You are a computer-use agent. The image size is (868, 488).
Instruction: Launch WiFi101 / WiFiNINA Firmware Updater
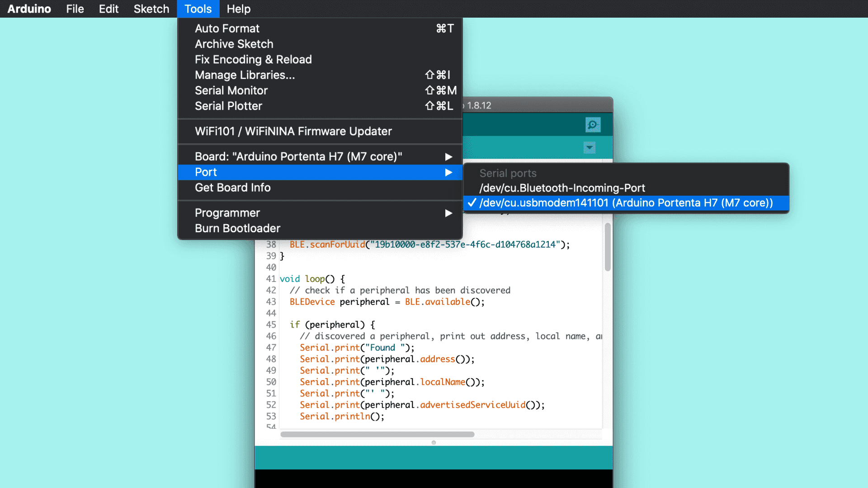(x=293, y=131)
